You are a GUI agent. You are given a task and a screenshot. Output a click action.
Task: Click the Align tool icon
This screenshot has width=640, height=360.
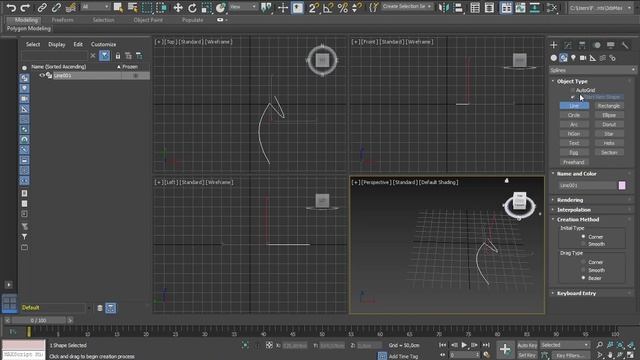pos(458,7)
